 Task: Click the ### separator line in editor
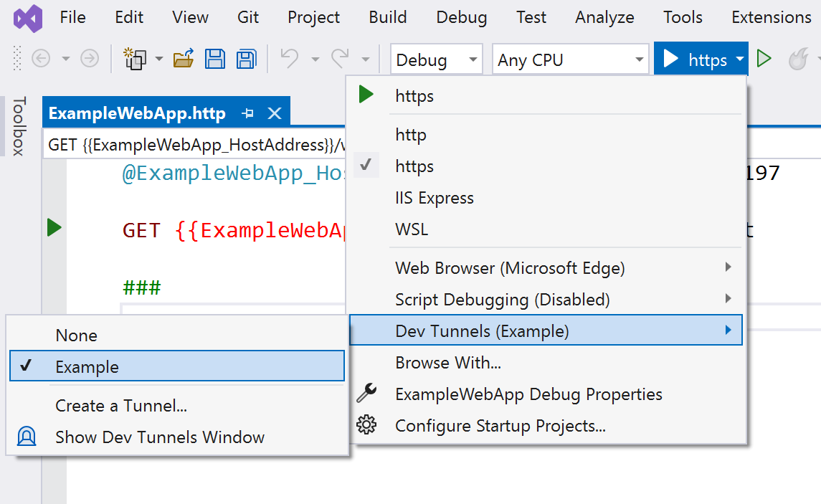(141, 287)
